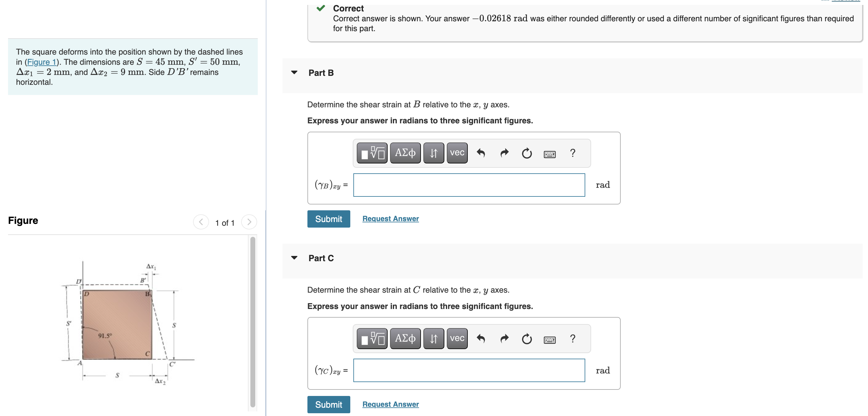Go to the previous figure
The width and height of the screenshot is (868, 416).
click(201, 222)
